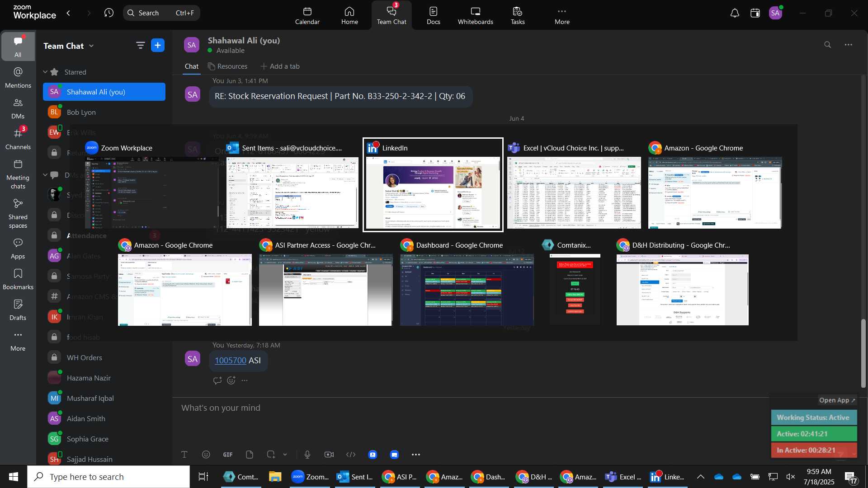Open the history clock icon

108,13
